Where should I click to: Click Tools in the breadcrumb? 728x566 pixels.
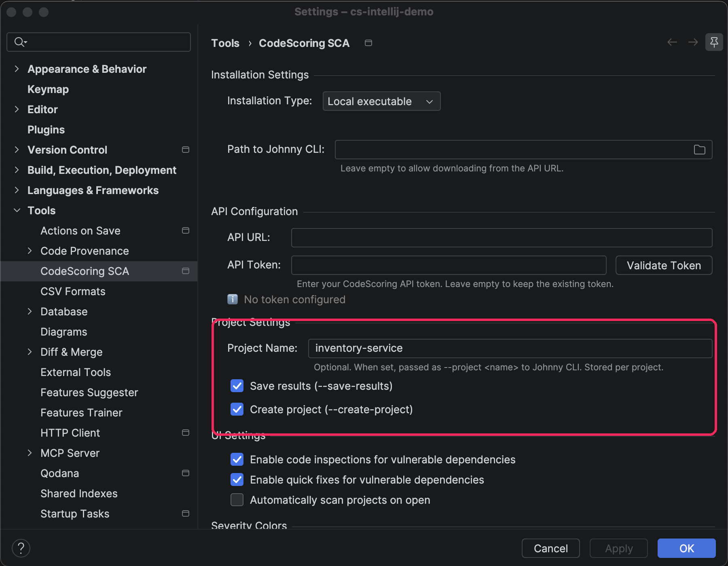[x=225, y=43]
